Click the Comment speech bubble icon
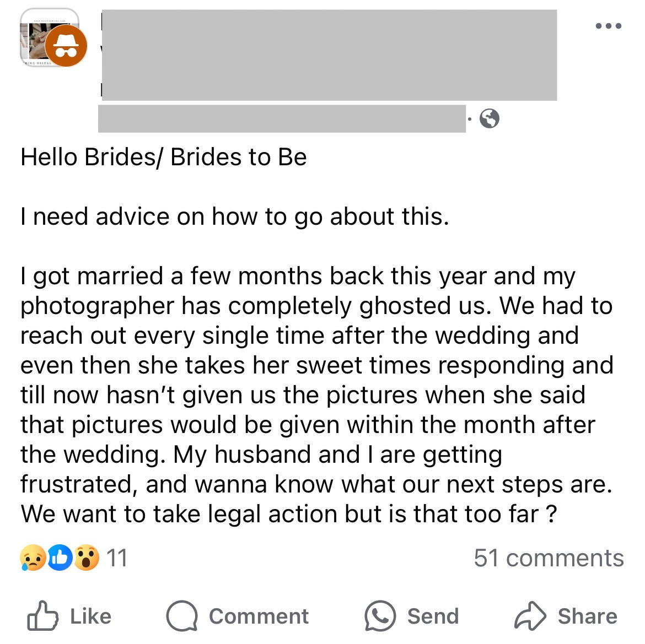The image size is (645, 644). (182, 616)
